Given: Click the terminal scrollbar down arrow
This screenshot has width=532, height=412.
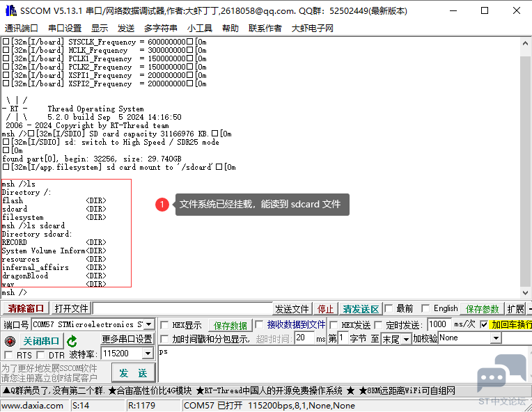Looking at the screenshot, I should click(x=525, y=292).
